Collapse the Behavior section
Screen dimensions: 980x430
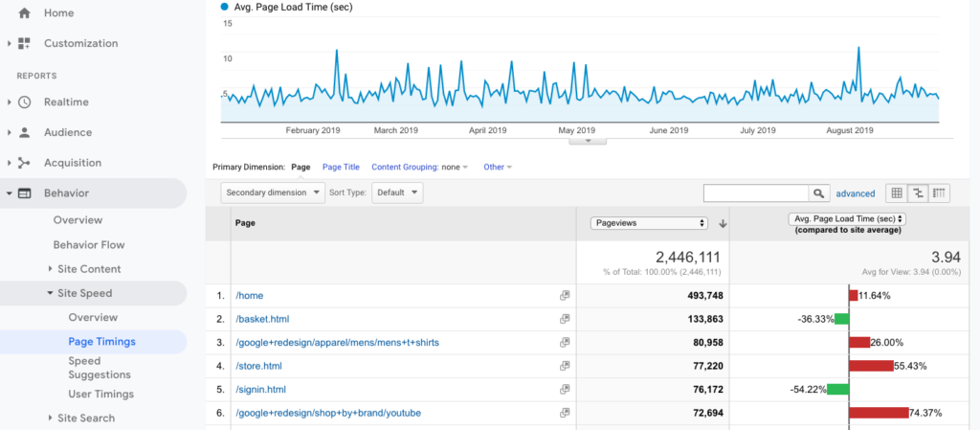[x=9, y=193]
